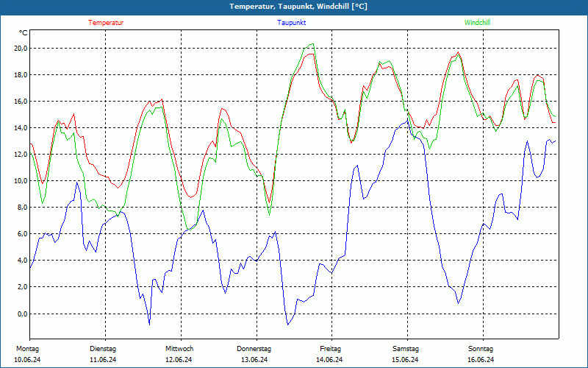Click the chart title Temperatur, Taupunkt, Windchill

[298, 7]
